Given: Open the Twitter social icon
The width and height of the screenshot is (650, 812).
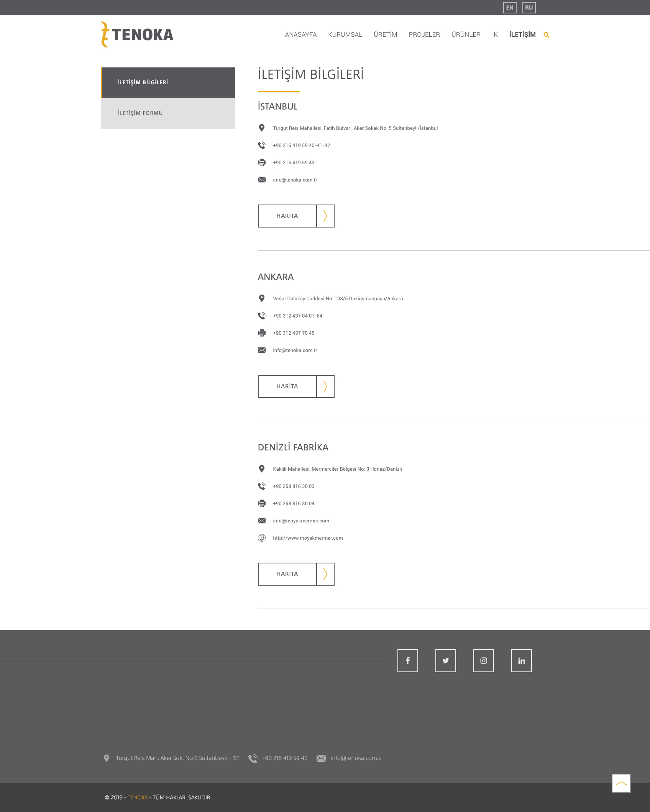Looking at the screenshot, I should [x=446, y=661].
